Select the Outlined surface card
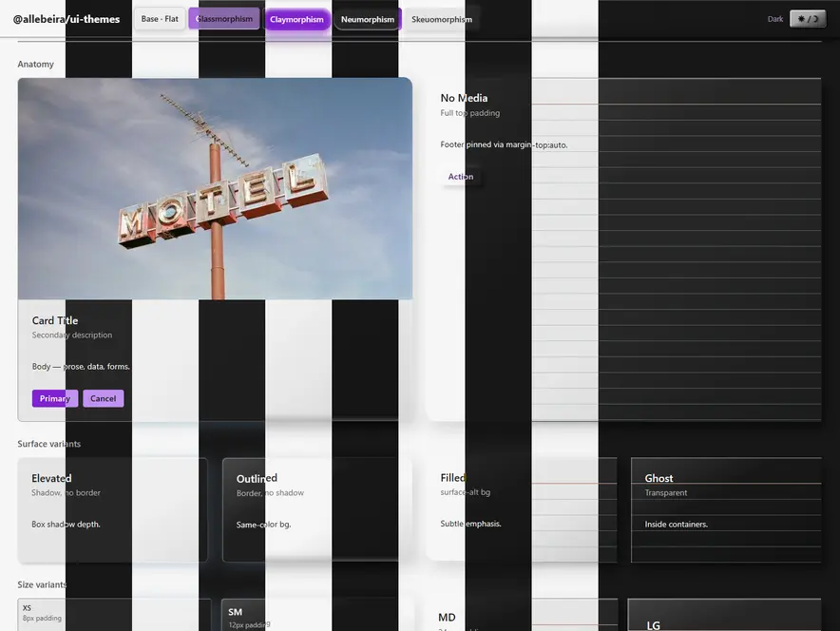The width and height of the screenshot is (840, 631). coord(317,510)
